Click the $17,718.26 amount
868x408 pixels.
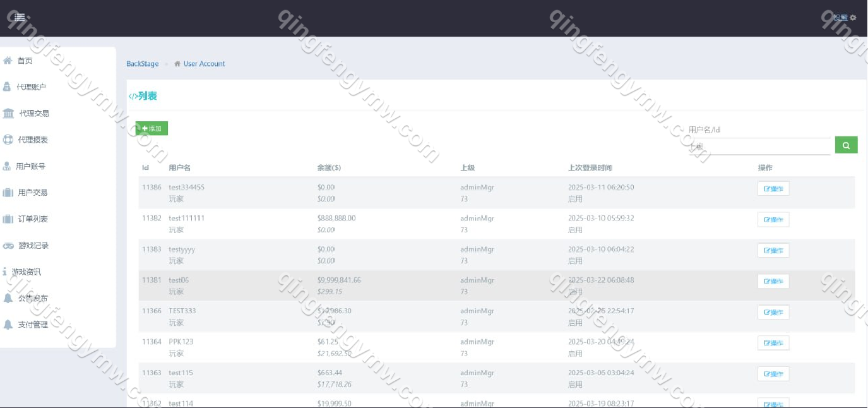[335, 385]
